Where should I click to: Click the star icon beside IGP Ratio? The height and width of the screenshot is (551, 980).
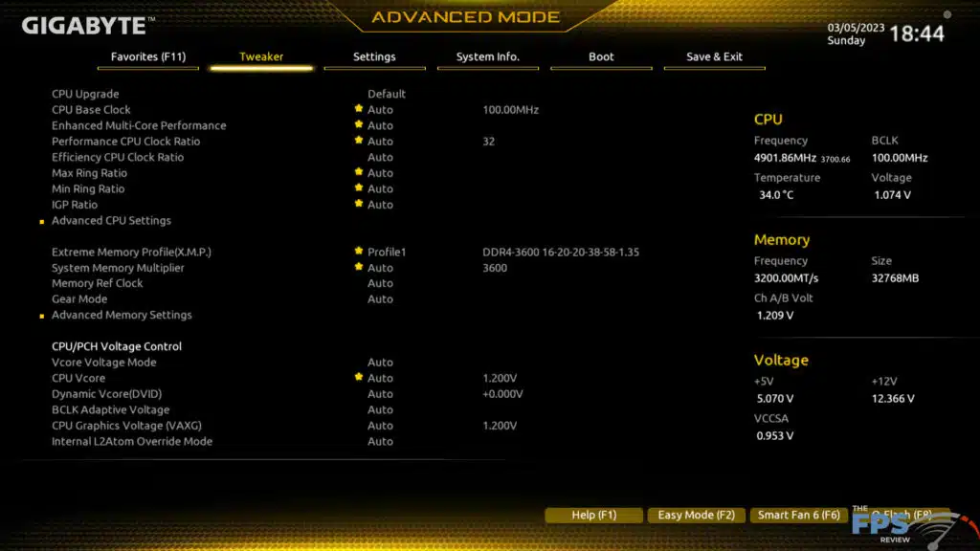[359, 204]
